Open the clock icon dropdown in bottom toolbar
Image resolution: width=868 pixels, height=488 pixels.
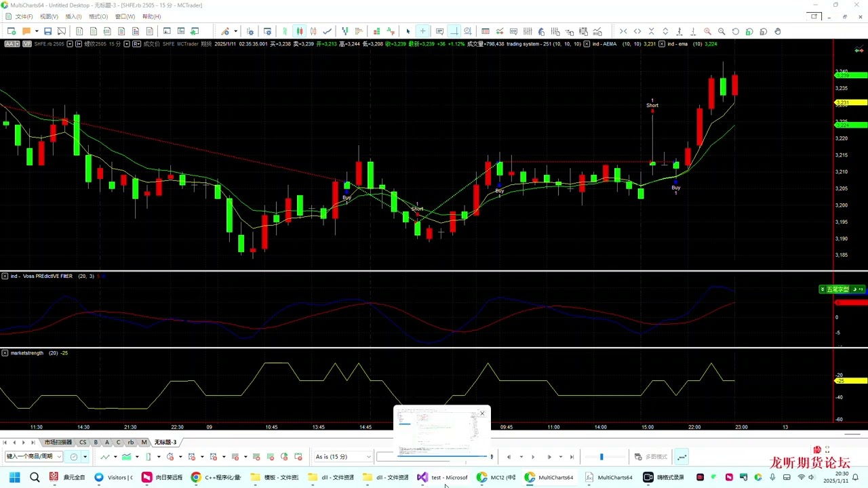(x=85, y=457)
